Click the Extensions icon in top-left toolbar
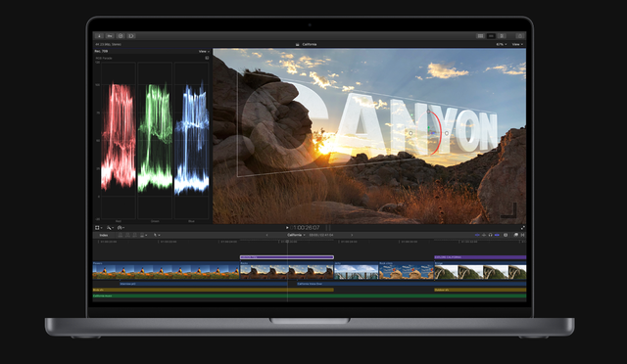This screenshot has height=364, width=627. point(131,36)
